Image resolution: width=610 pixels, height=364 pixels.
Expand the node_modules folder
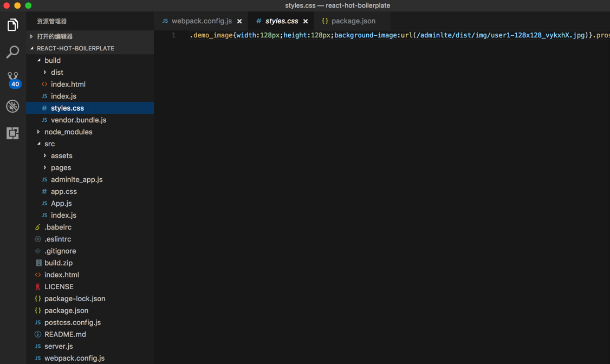pos(90,132)
